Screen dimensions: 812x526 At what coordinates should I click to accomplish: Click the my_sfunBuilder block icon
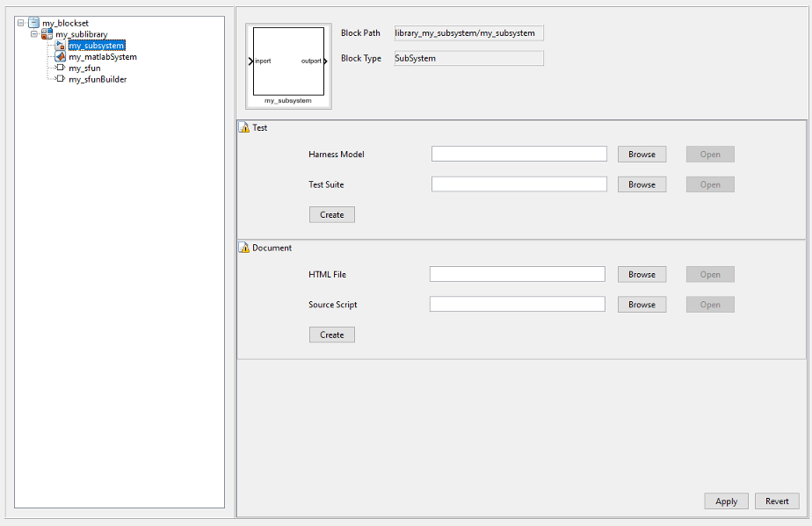tap(60, 79)
